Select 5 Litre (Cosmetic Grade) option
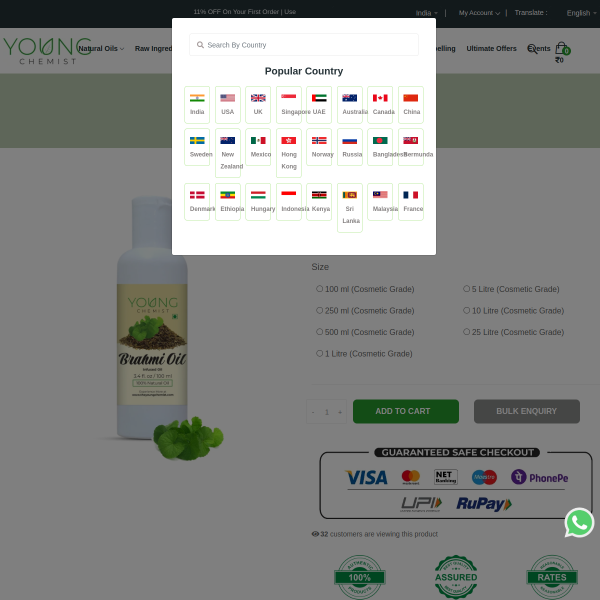The height and width of the screenshot is (600, 600). [511, 289]
